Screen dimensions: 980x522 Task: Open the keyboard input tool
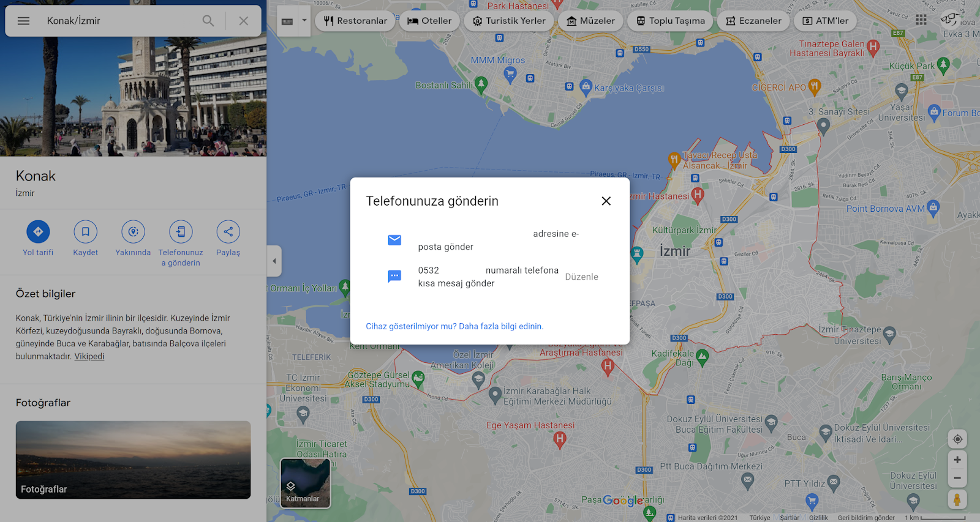coord(287,21)
